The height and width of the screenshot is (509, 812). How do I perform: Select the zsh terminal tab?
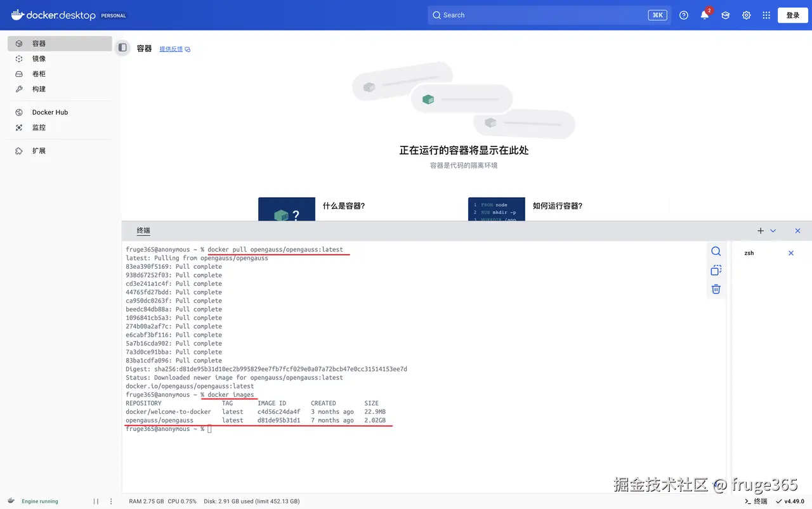749,253
